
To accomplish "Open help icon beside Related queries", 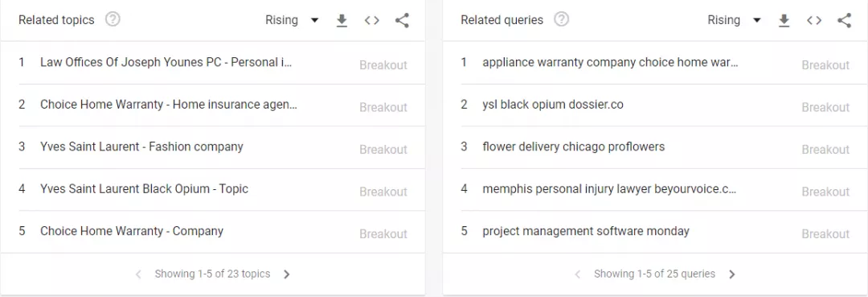I will pyautogui.click(x=561, y=20).
